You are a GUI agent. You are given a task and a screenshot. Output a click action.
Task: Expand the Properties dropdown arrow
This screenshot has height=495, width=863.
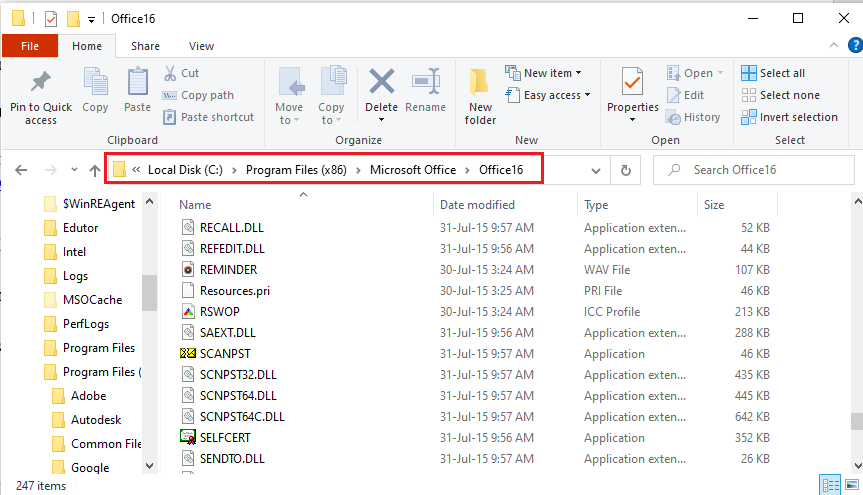(x=632, y=119)
